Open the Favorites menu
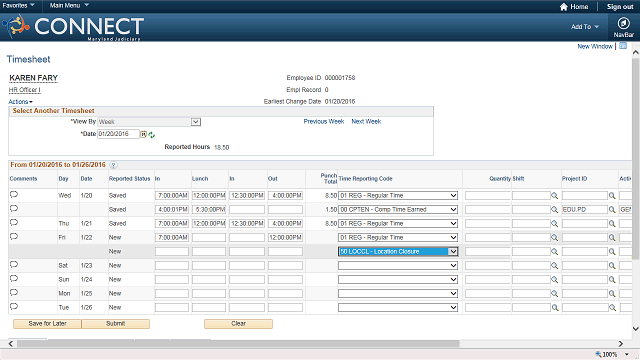 18,5
